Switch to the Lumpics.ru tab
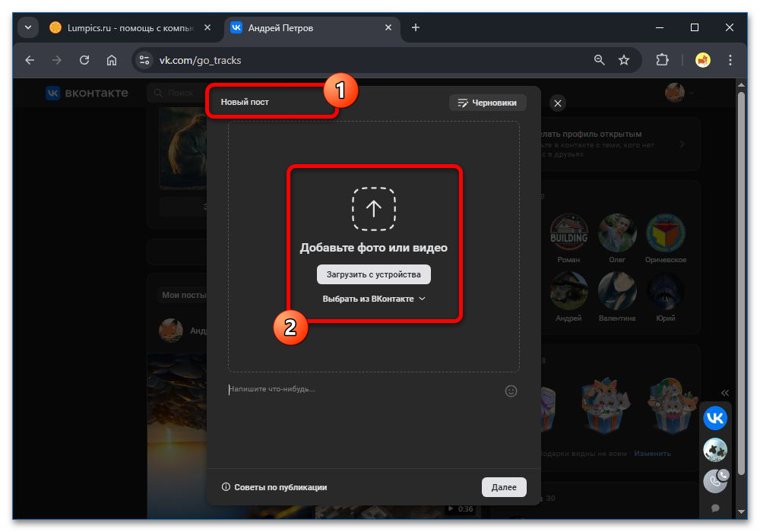The height and width of the screenshot is (532, 760). (130, 28)
